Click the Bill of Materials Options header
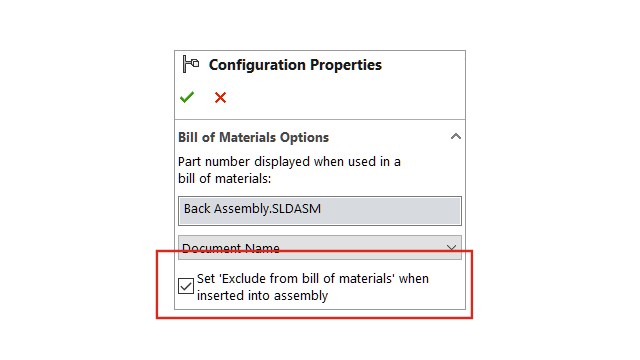640x360 pixels. coord(253,138)
